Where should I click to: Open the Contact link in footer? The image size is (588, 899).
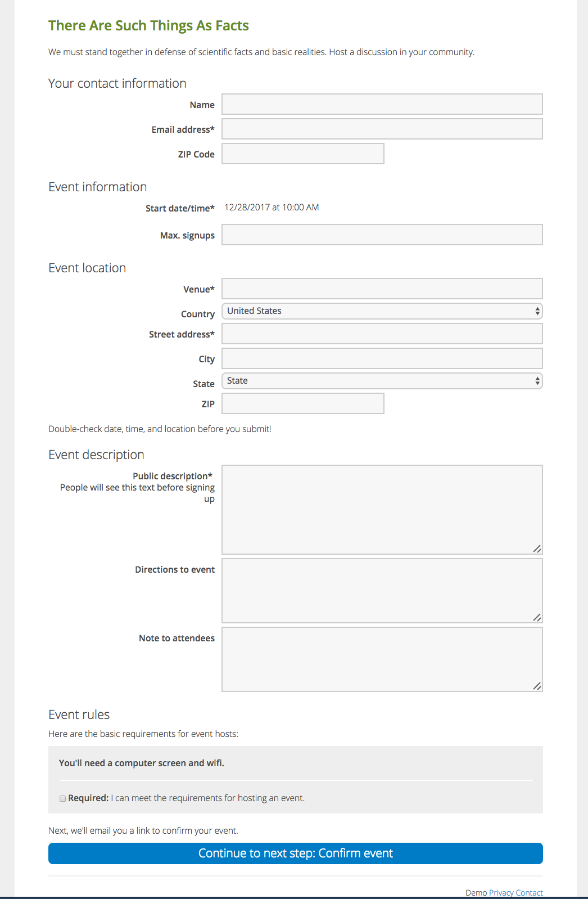click(x=529, y=893)
